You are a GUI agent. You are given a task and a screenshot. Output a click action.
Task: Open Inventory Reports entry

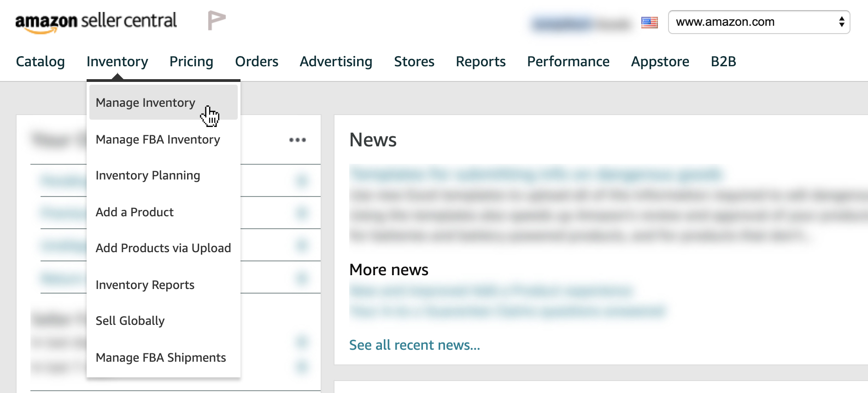pos(145,285)
